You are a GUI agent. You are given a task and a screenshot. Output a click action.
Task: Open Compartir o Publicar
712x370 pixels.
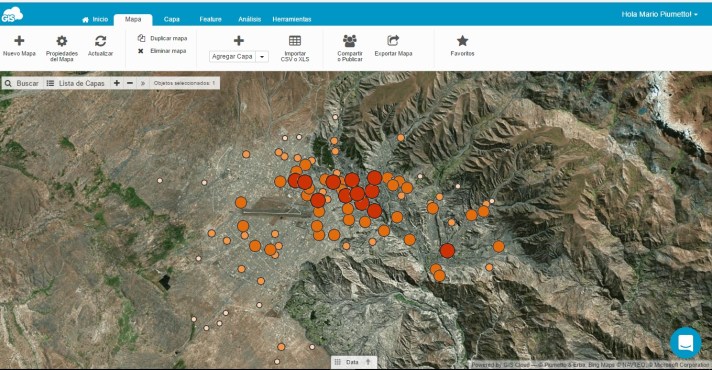point(350,48)
